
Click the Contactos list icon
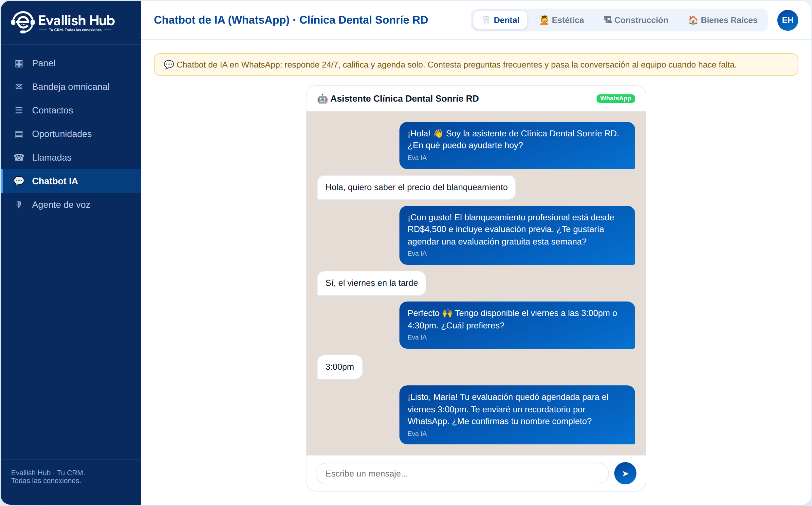coord(19,110)
